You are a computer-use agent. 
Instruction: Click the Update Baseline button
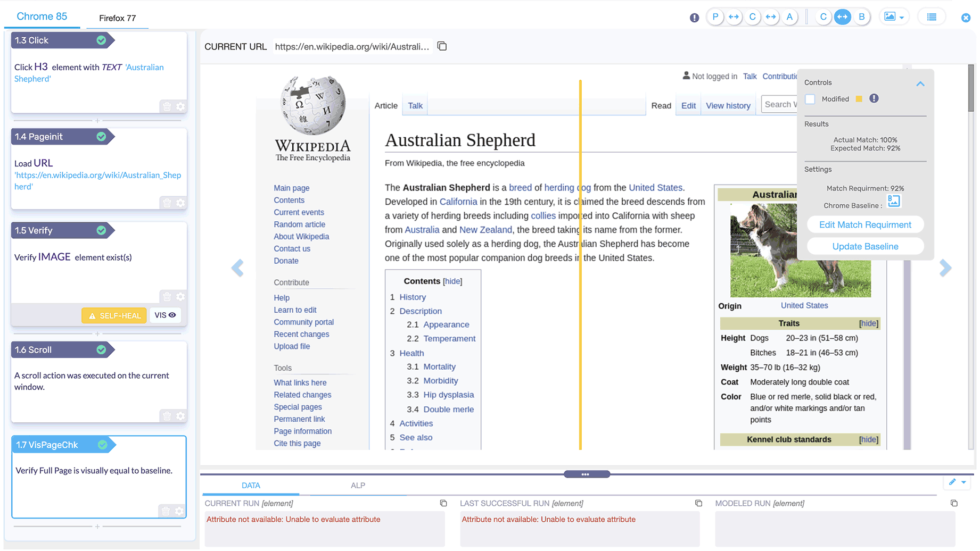click(x=865, y=246)
